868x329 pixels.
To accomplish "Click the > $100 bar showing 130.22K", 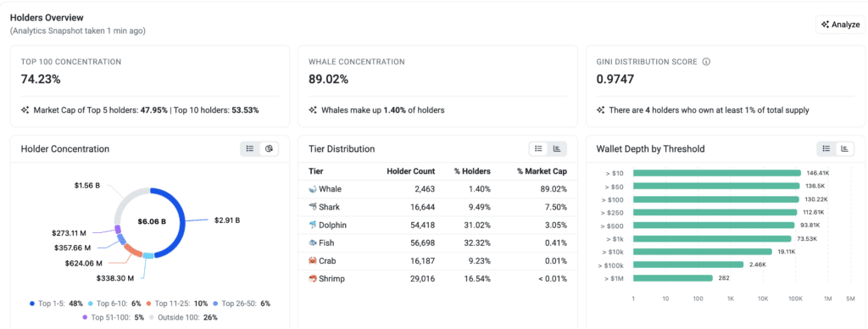I will coord(715,198).
